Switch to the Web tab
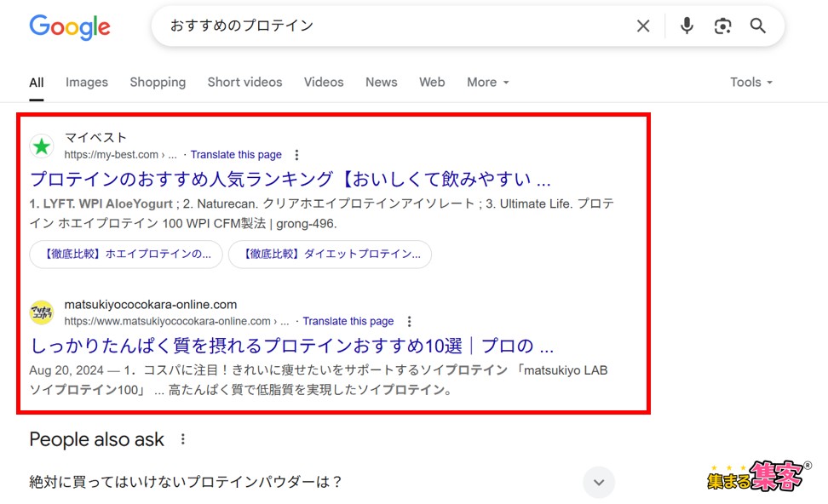Viewport: 828px width, 504px height. click(432, 83)
